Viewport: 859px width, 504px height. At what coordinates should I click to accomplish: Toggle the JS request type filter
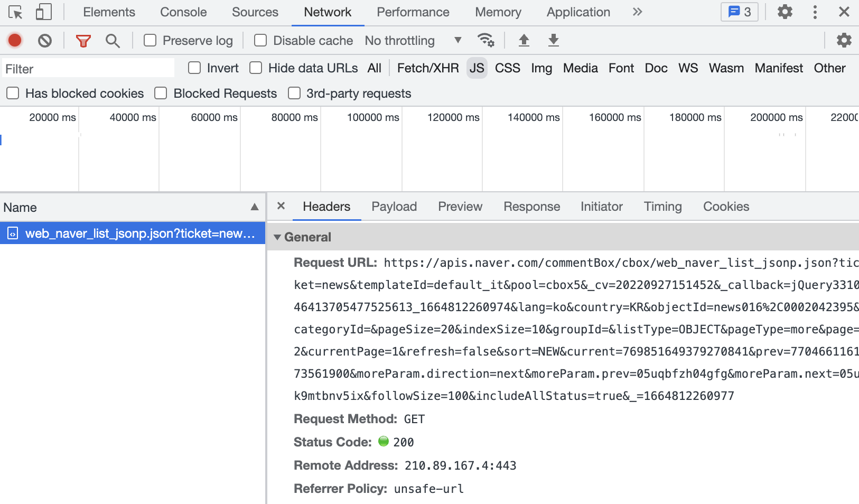[477, 68]
